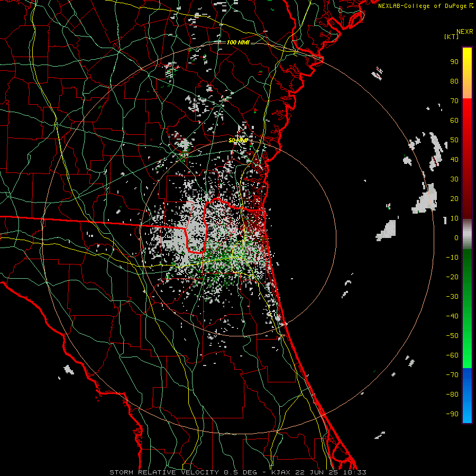Click the -80 value on velocity scale
This screenshot has width=476, height=476.
pos(452,395)
